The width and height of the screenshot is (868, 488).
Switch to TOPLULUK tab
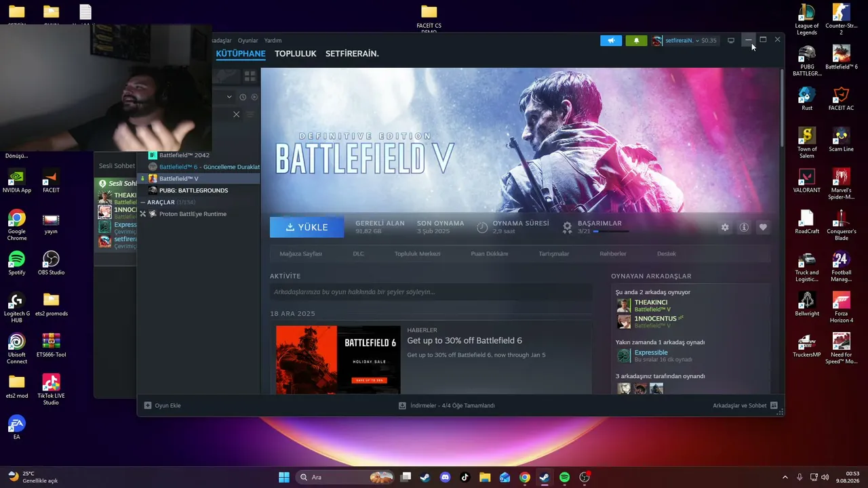point(296,54)
